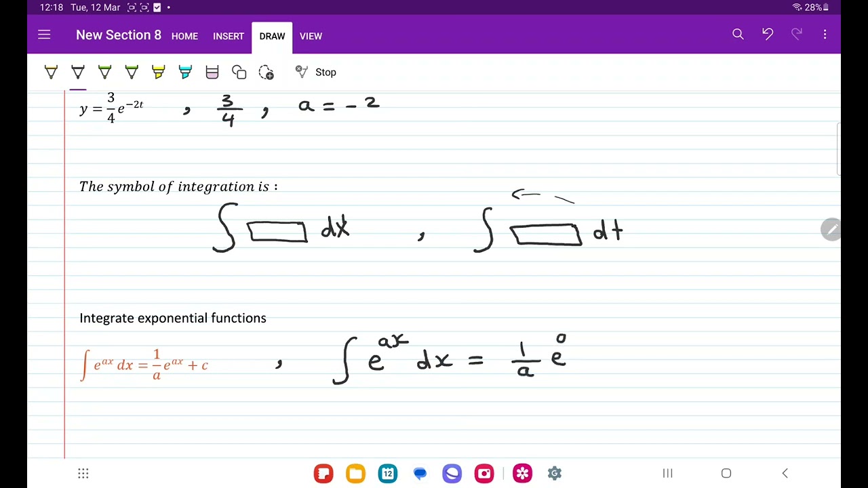Open the red Camera app
This screenshot has width=868, height=488.
[484, 473]
